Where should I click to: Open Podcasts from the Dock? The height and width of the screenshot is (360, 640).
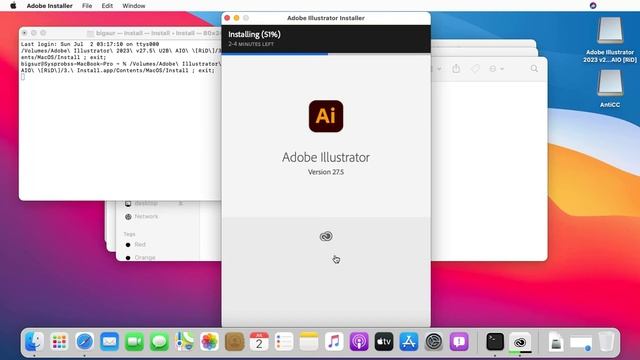359,342
